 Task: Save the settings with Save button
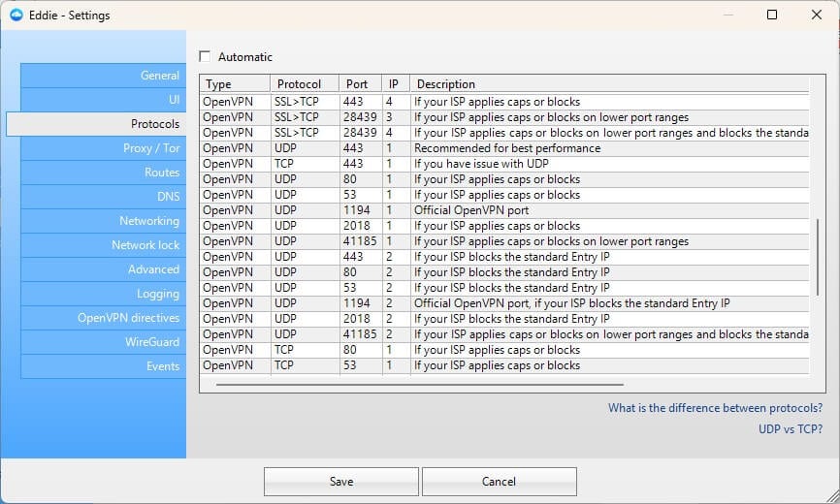pyautogui.click(x=340, y=482)
